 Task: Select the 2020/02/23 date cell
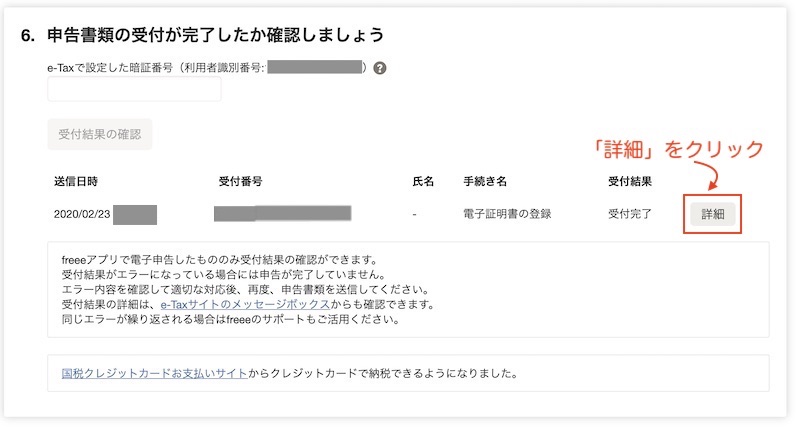tap(82, 214)
